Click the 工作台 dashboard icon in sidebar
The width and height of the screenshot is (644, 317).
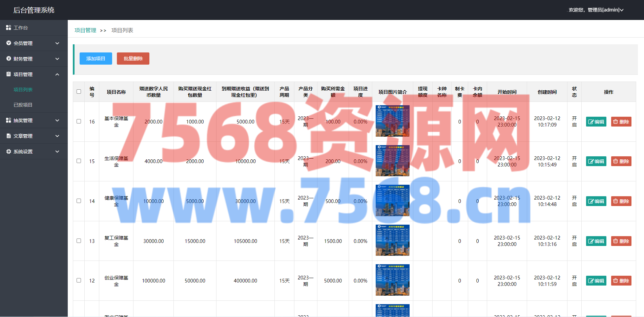pyautogui.click(x=8, y=28)
